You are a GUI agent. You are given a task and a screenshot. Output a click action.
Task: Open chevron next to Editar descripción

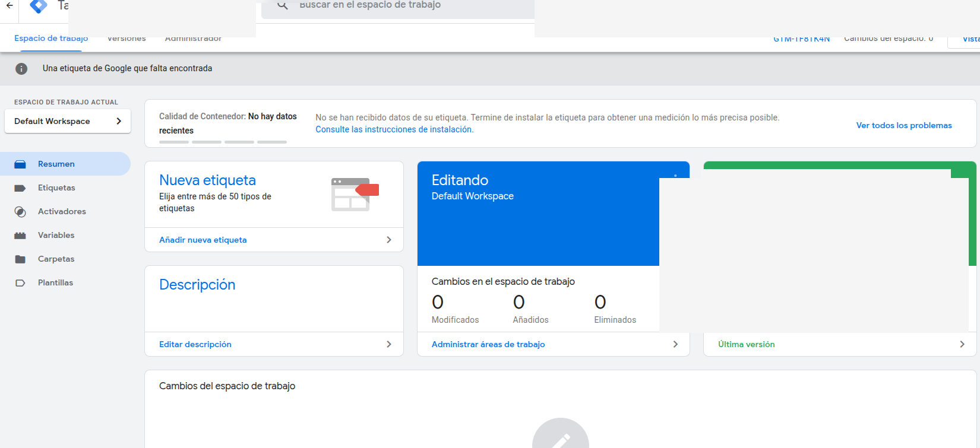pyautogui.click(x=389, y=344)
